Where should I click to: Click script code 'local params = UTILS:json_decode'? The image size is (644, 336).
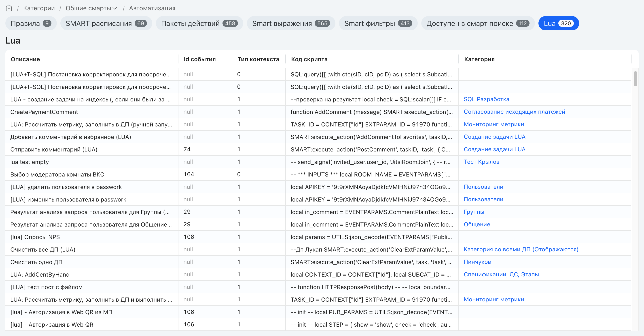click(371, 237)
